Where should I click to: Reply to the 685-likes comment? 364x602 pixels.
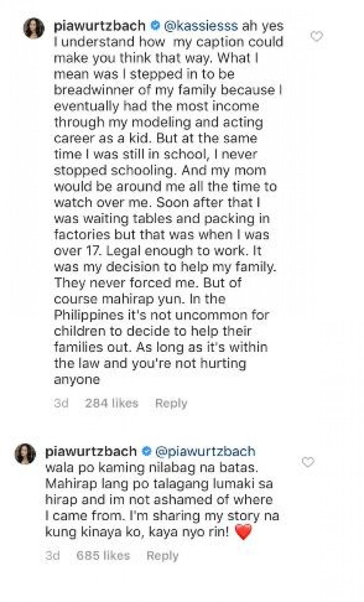pos(162,555)
